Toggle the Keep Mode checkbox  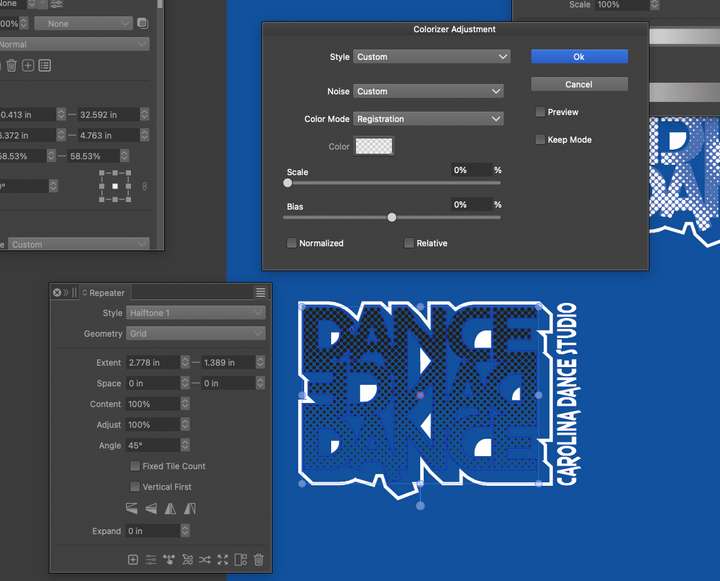[540, 140]
